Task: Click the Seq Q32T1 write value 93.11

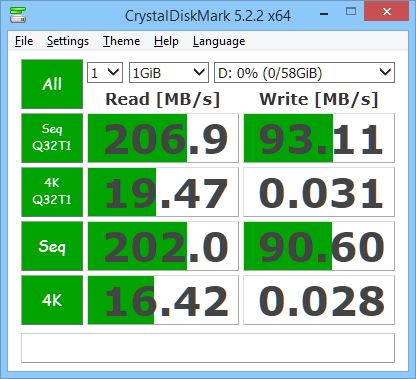Action: click(x=319, y=138)
